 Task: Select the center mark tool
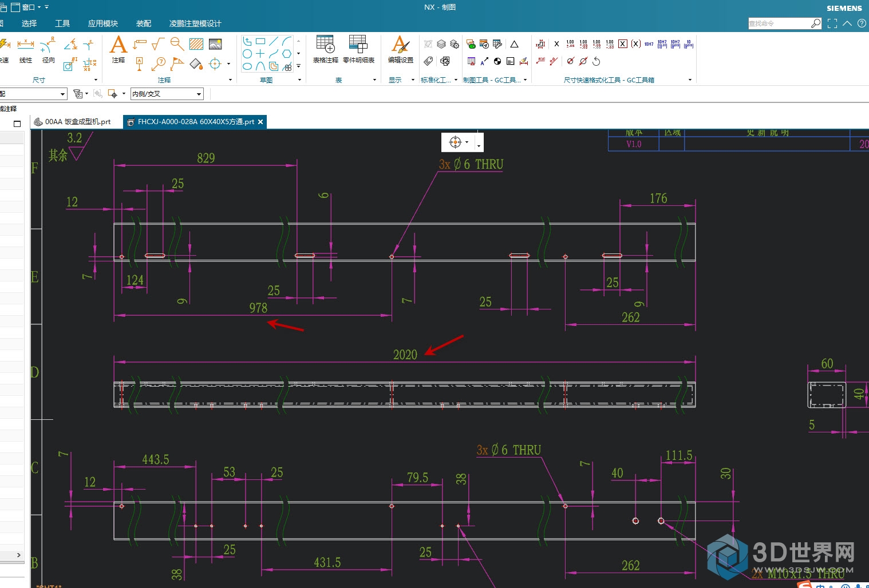(x=215, y=63)
